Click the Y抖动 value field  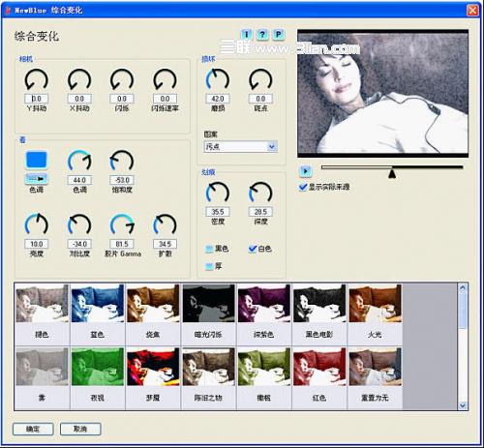[x=37, y=99]
